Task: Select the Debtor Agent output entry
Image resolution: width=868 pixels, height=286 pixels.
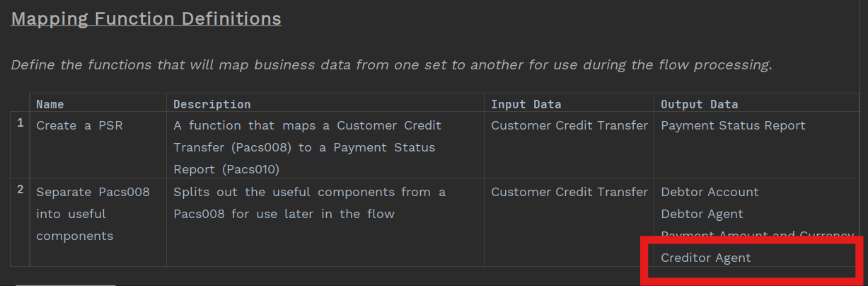Action: tap(702, 214)
